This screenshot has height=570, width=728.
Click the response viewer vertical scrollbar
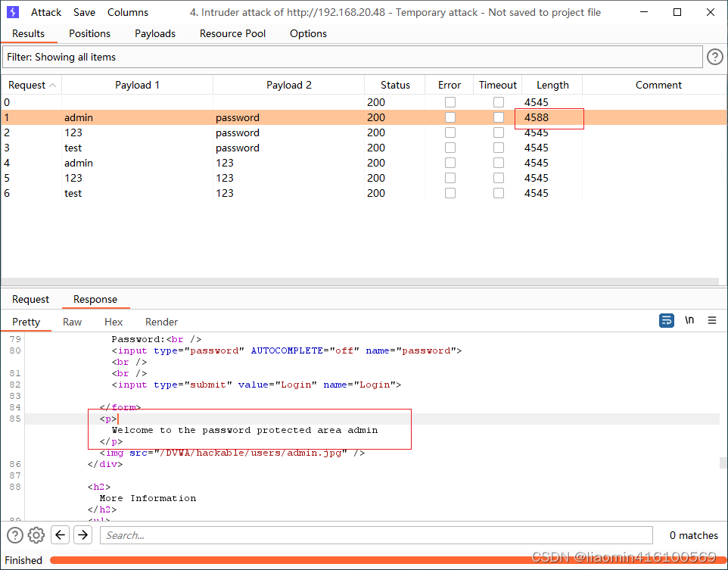click(x=723, y=463)
